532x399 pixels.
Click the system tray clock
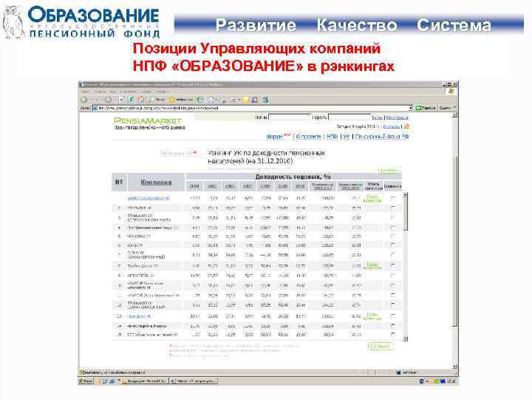[451, 381]
